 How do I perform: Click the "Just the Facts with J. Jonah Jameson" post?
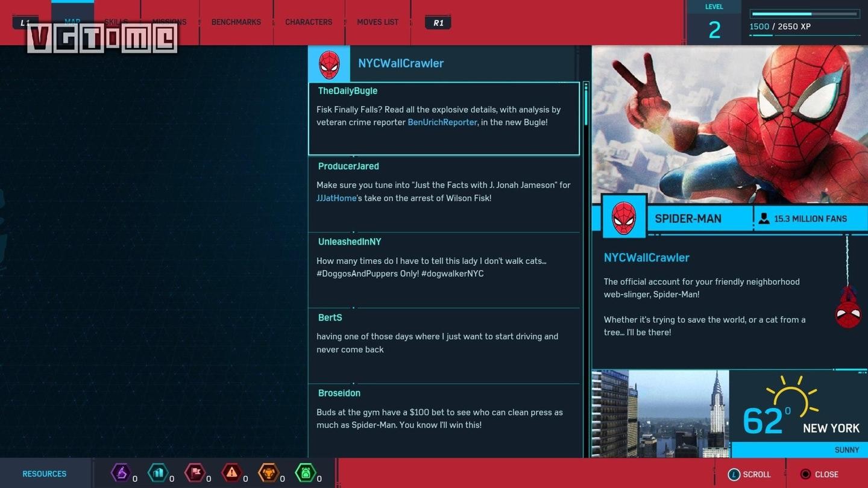coord(444,192)
